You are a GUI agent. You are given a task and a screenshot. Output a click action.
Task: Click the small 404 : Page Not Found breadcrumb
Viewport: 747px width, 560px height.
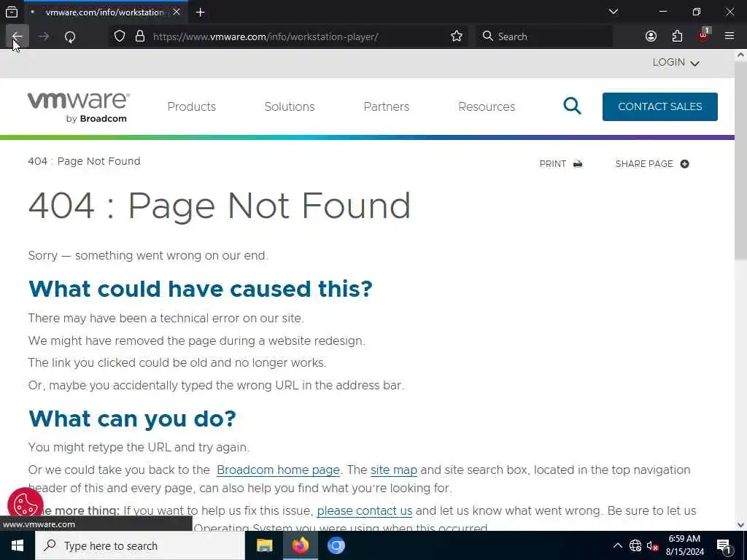(x=85, y=161)
